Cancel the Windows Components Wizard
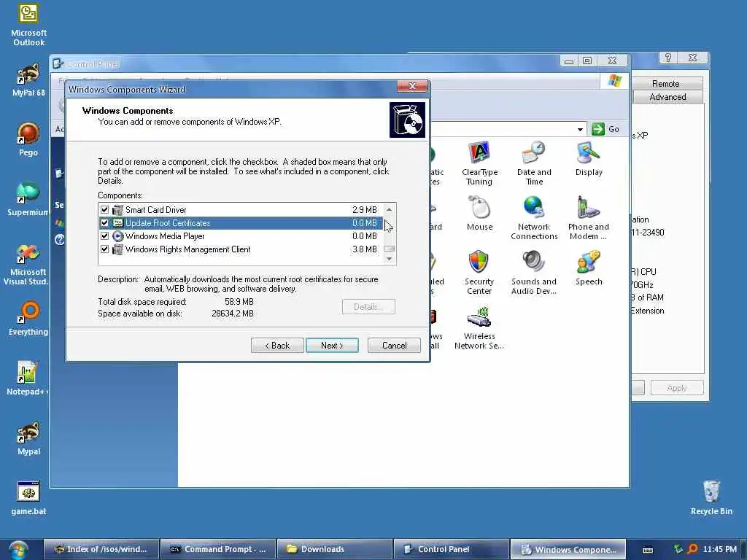This screenshot has width=747, height=560. 394,345
